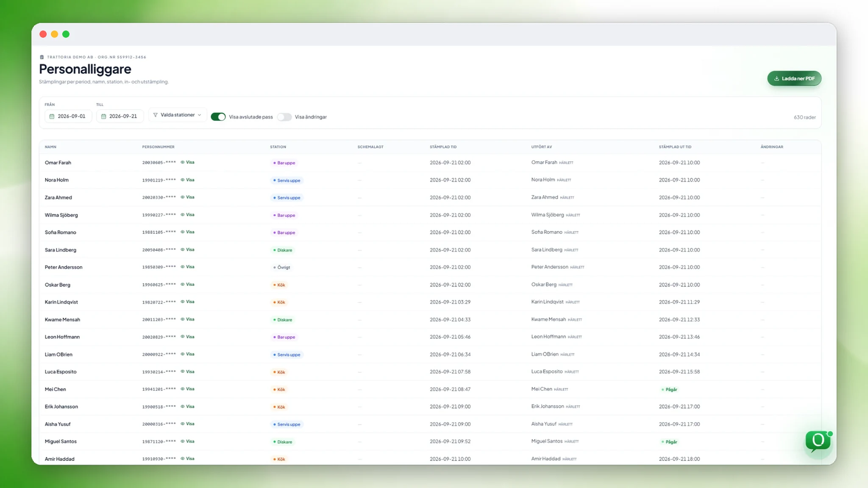Click Bar uppe badge in Omar Farah row
Screen dimensions: 868x488
(x=284, y=163)
